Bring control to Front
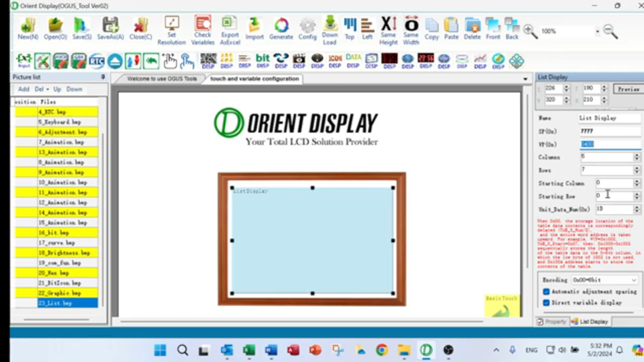644x362 pixels. [x=493, y=29]
